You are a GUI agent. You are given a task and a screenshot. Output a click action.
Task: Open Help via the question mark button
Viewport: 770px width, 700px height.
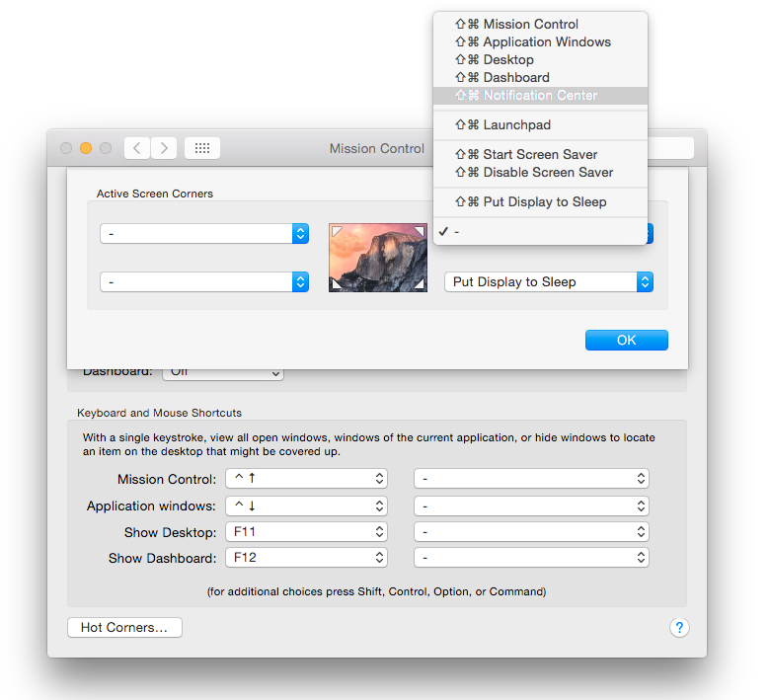point(679,627)
